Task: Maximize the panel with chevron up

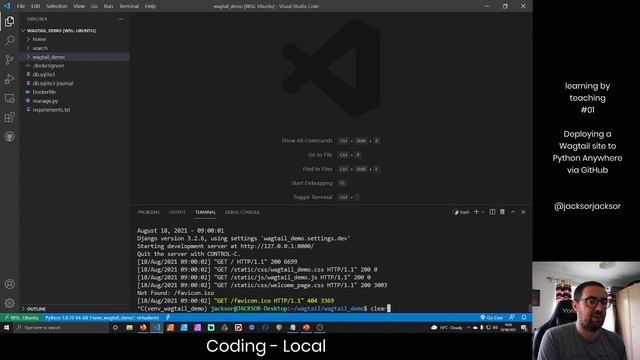Action: click(x=513, y=212)
